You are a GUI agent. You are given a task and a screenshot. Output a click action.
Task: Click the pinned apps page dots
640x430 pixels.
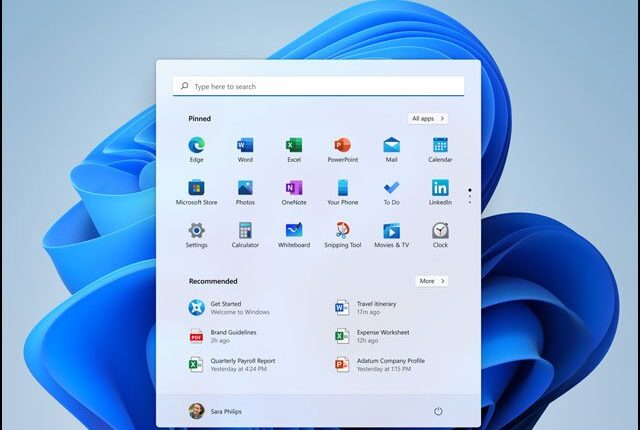[470, 192]
